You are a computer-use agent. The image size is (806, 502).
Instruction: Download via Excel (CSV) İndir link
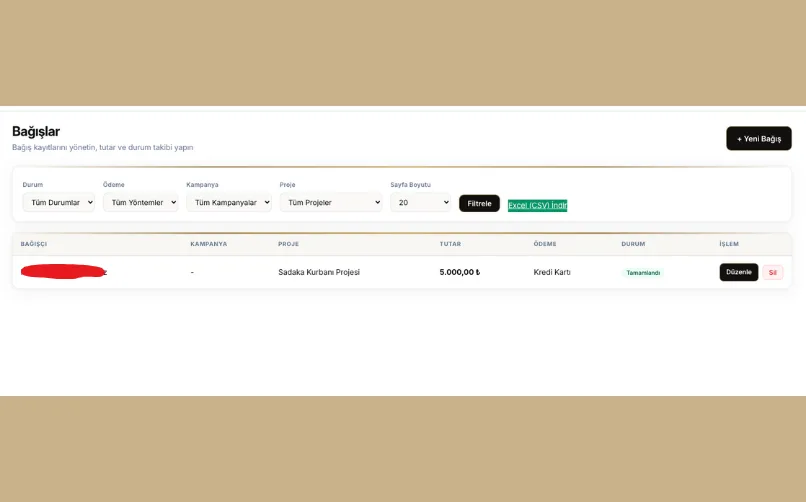pyautogui.click(x=537, y=205)
